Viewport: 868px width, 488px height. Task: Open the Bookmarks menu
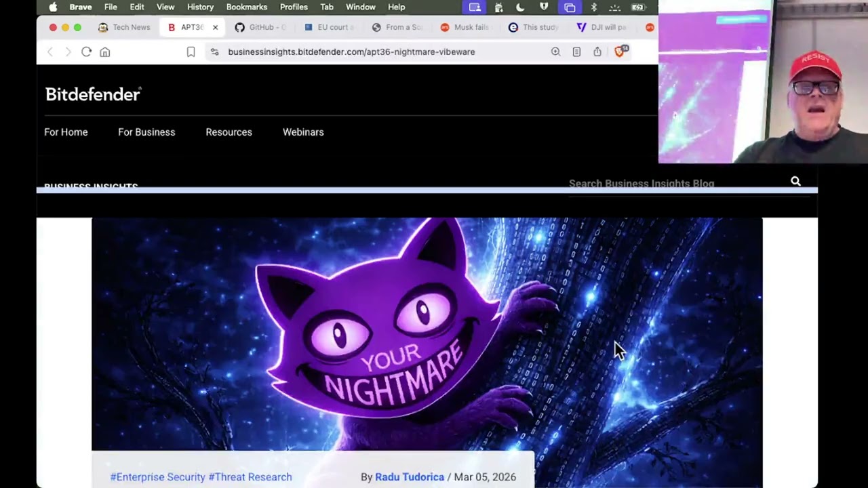point(247,7)
